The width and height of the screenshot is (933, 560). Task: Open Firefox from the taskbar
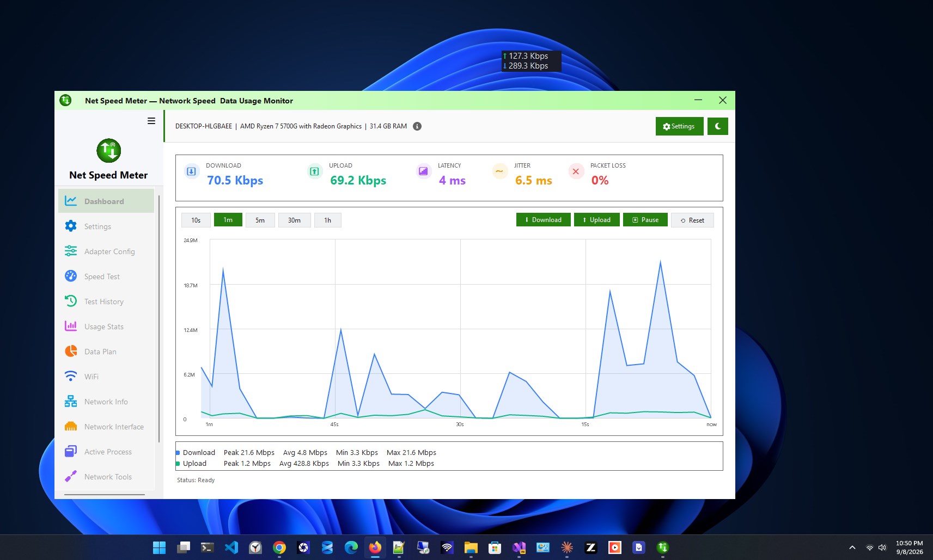coord(375,547)
